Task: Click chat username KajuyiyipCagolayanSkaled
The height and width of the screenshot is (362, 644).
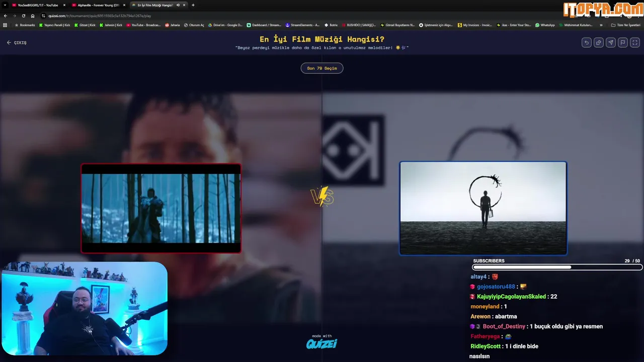Action: point(511,297)
